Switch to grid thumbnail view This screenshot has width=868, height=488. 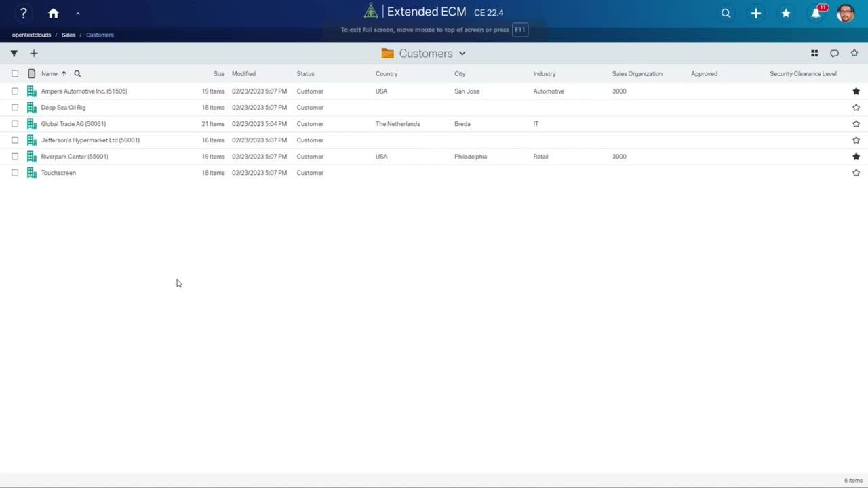point(814,54)
